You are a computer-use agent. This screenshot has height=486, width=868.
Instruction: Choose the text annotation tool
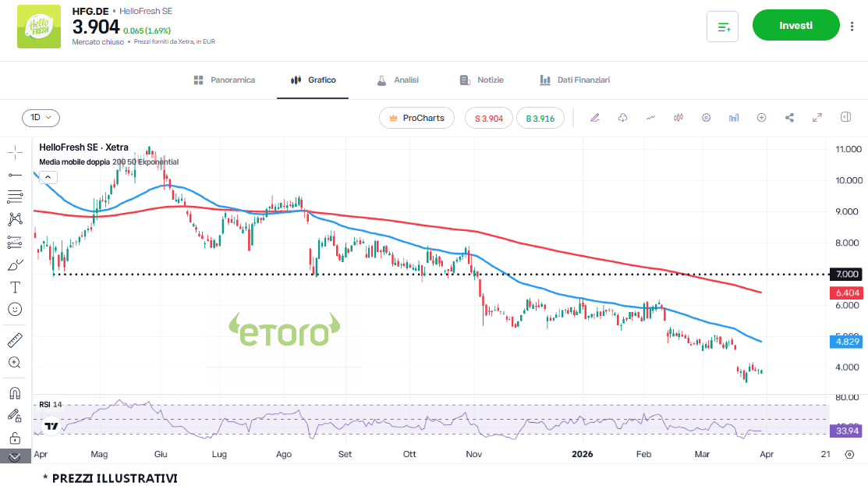(x=15, y=287)
